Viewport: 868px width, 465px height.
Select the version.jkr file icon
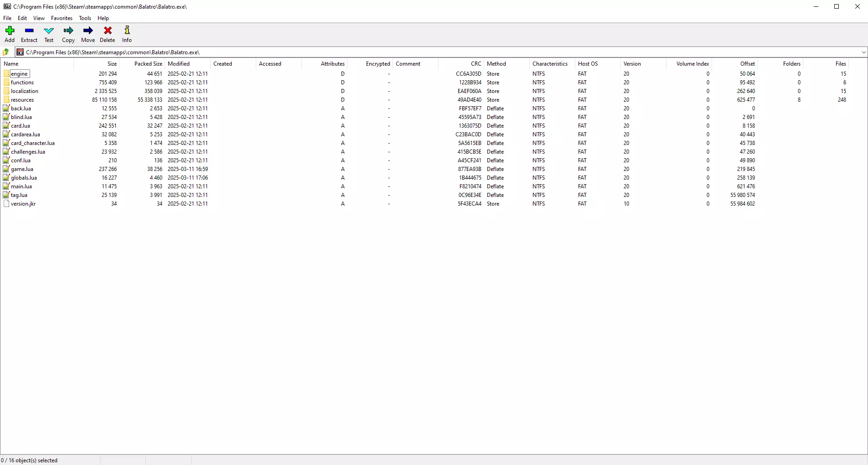(x=6, y=204)
